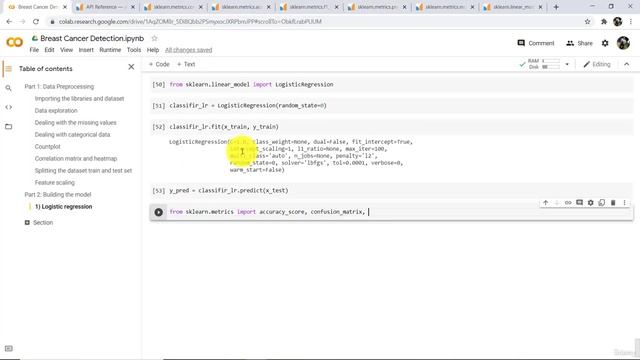Star the Breast Cancer Detection notebook
This screenshot has height=360, width=640.
[154, 38]
